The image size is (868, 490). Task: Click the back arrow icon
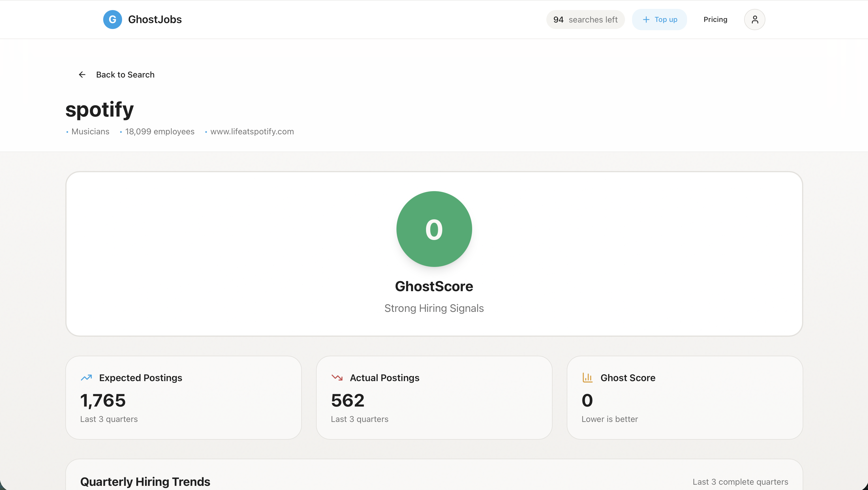tap(82, 74)
